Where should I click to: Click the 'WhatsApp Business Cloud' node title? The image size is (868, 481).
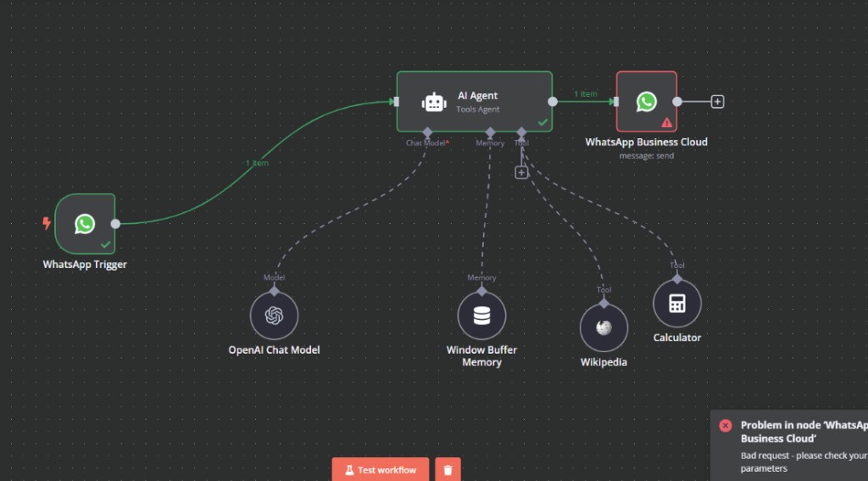tap(647, 142)
